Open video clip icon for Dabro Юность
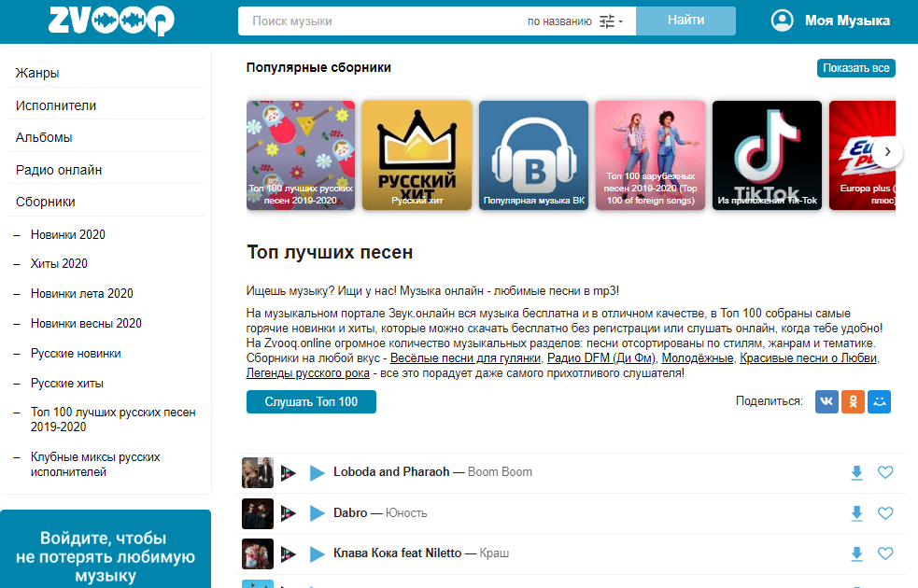The width and height of the screenshot is (918, 588). point(288,513)
